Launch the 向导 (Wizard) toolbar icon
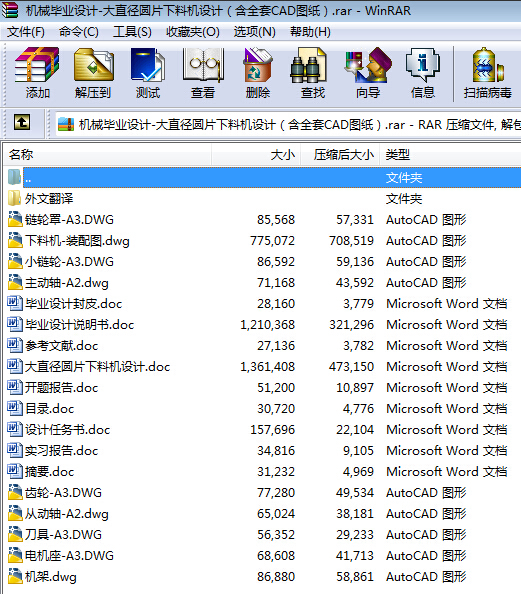Screen dimensions: 521x594 point(368,64)
